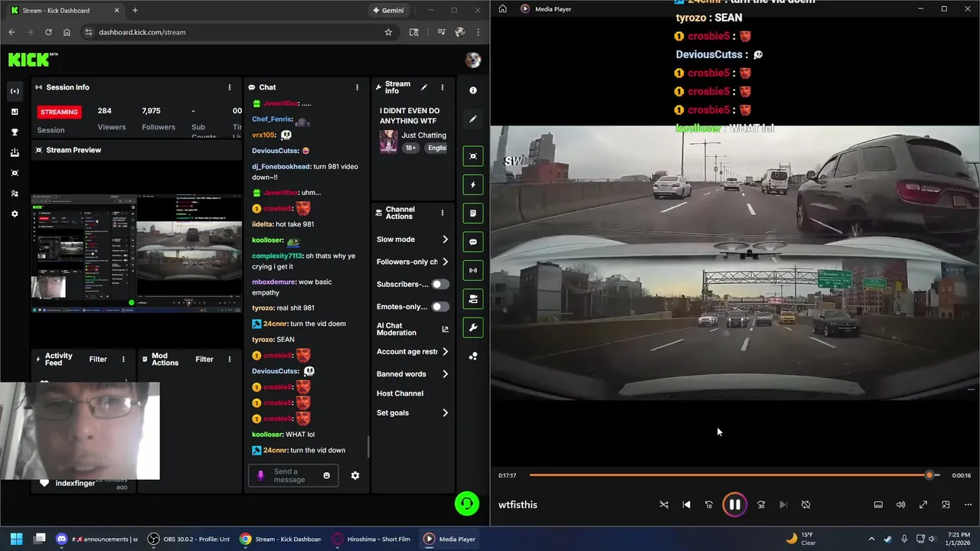Skip back 10 seconds in Media Player
The image size is (980, 551).
click(709, 504)
